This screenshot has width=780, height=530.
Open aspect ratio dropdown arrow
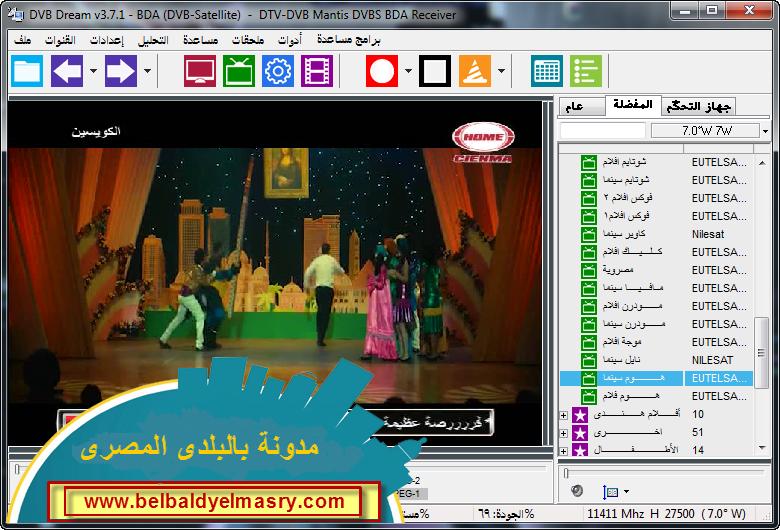click(x=626, y=492)
